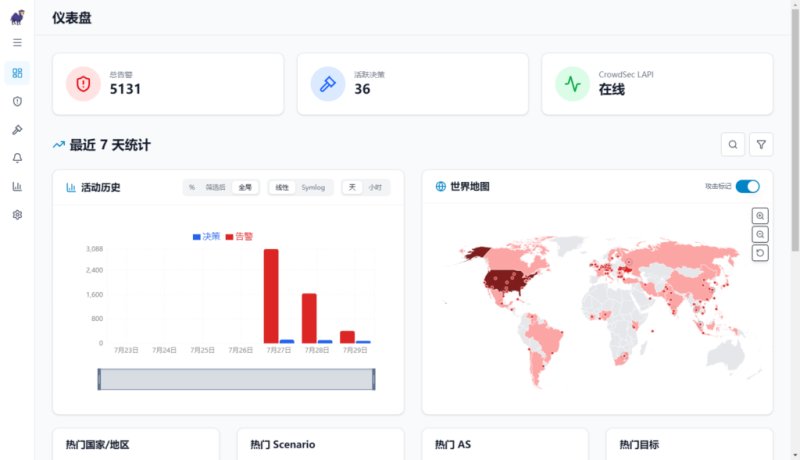
Task: Switch chart granularity to 小时
Action: (375, 188)
